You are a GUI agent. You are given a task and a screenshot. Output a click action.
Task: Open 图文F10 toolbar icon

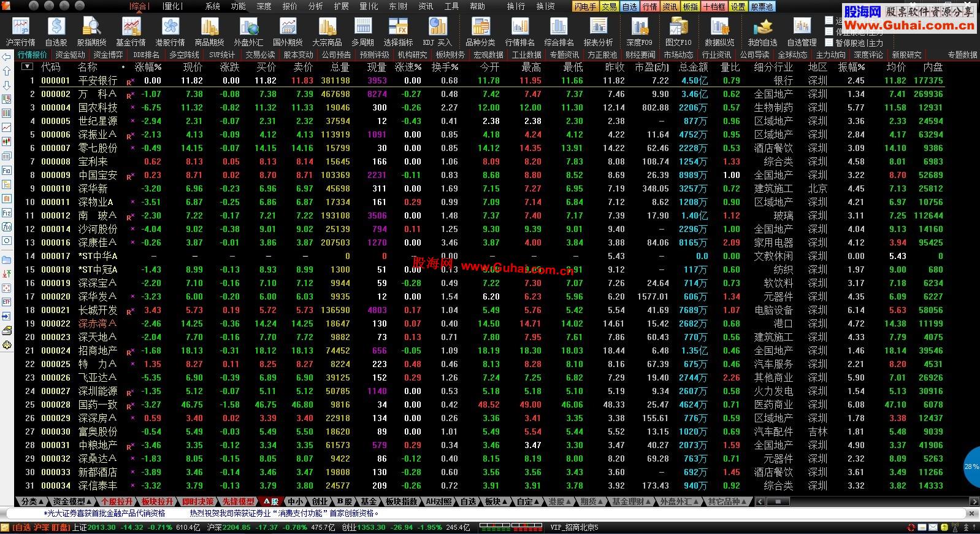pos(678,32)
